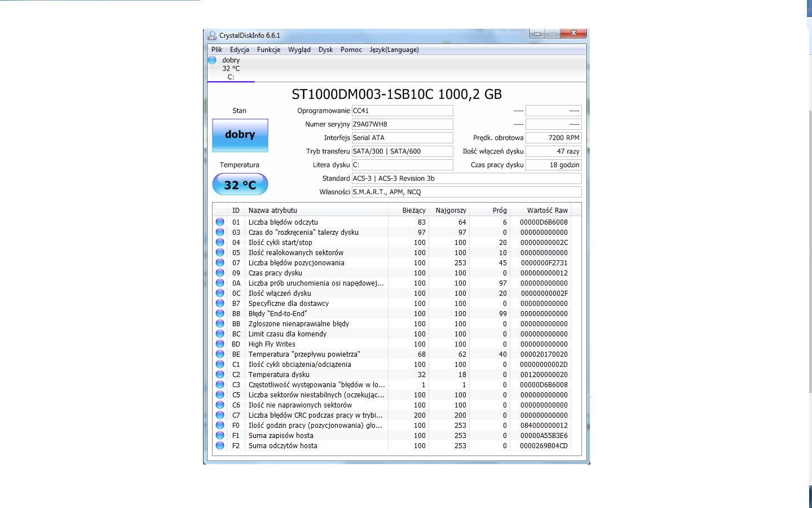
Task: Open the Plik menu
Action: point(217,50)
